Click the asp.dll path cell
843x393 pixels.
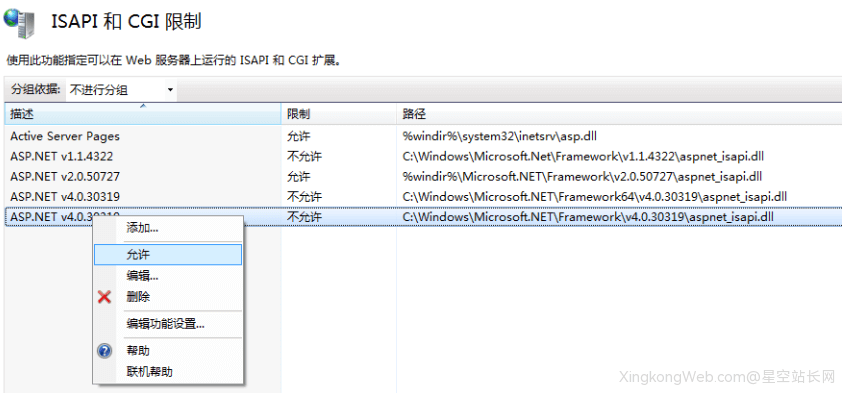[x=500, y=137]
